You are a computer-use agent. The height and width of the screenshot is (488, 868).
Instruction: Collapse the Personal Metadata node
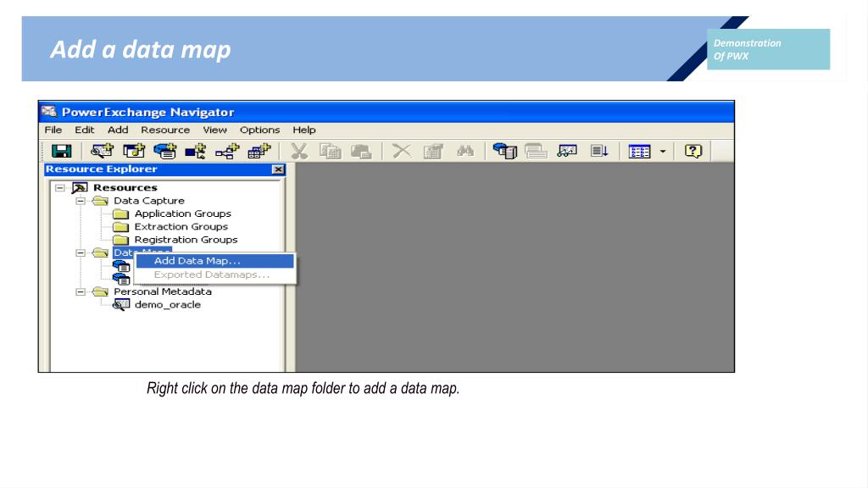(x=81, y=291)
